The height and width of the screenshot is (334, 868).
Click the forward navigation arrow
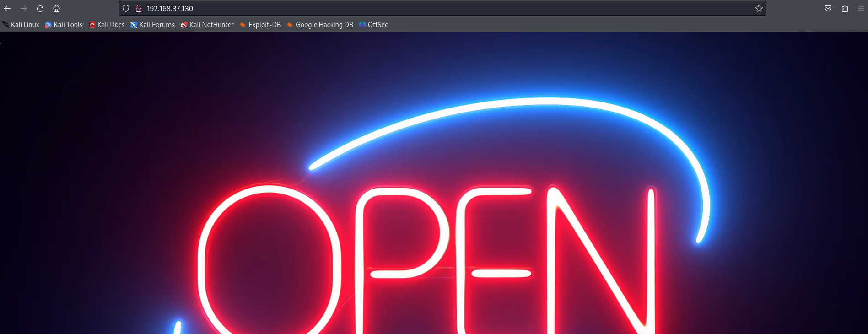tap(24, 8)
